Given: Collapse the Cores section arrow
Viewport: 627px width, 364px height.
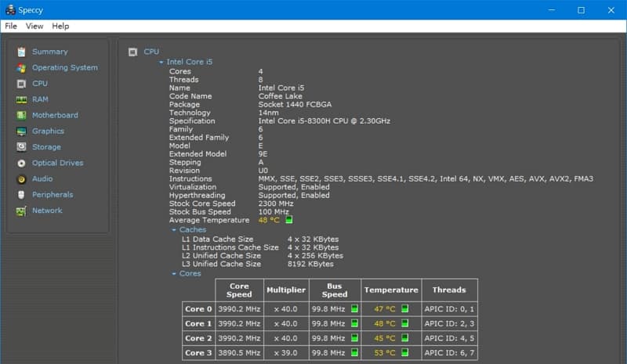Looking at the screenshot, I should 173,274.
